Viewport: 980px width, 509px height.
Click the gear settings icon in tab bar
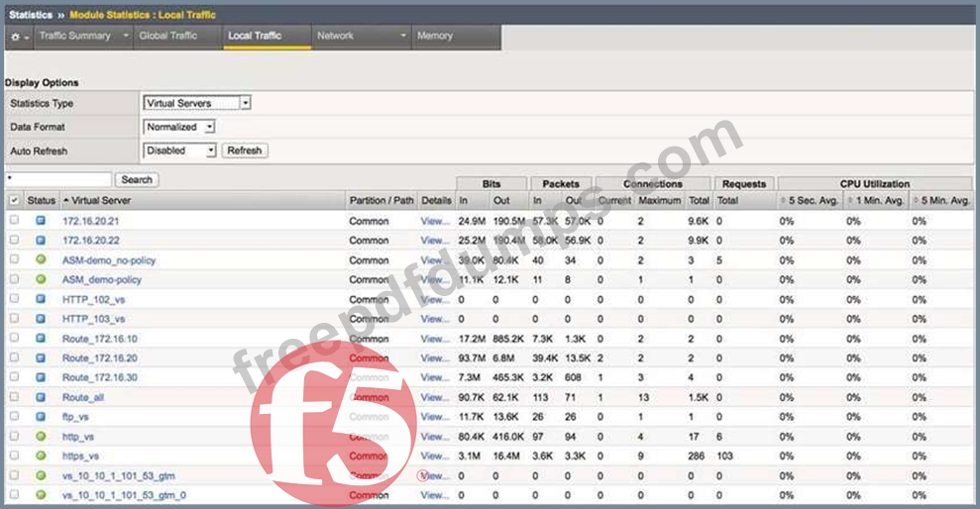(15, 37)
